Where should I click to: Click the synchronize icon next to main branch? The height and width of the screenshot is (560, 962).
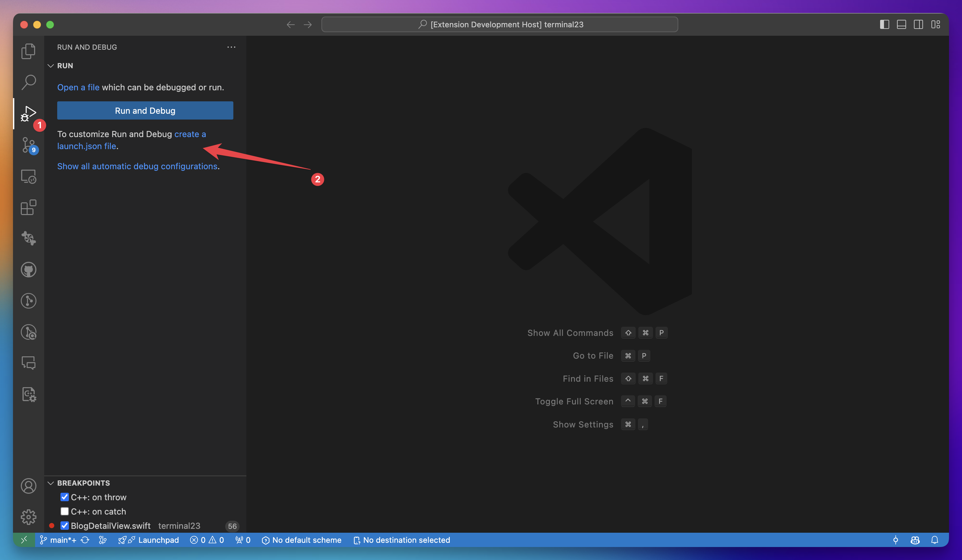(85, 540)
